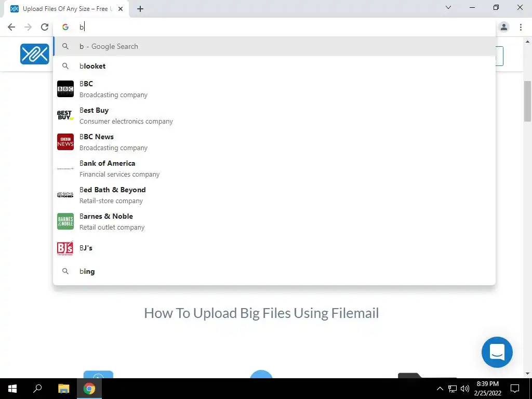
Task: Select the Barnes & Noble logo icon
Action: click(x=65, y=221)
